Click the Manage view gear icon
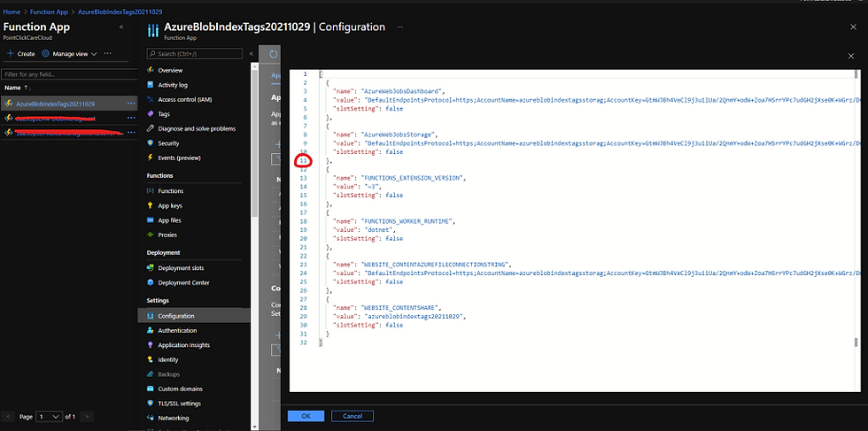Viewport: 868px width, 431px height. click(46, 54)
